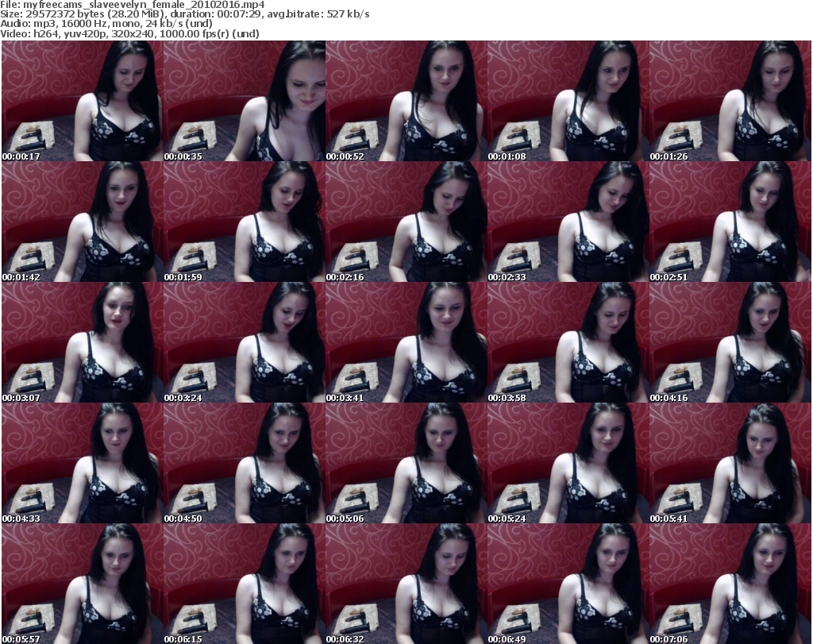Select the thumbnail at 00:02:33

pos(568,222)
